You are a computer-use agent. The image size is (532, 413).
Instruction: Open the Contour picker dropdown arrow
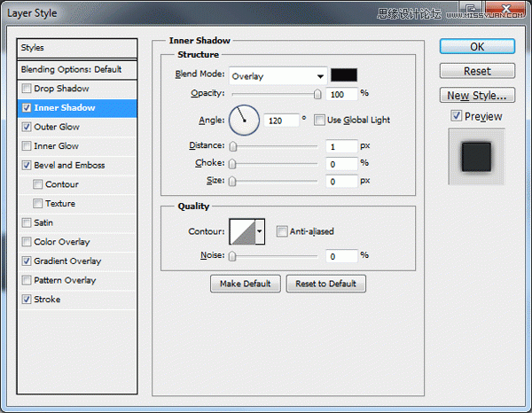260,231
